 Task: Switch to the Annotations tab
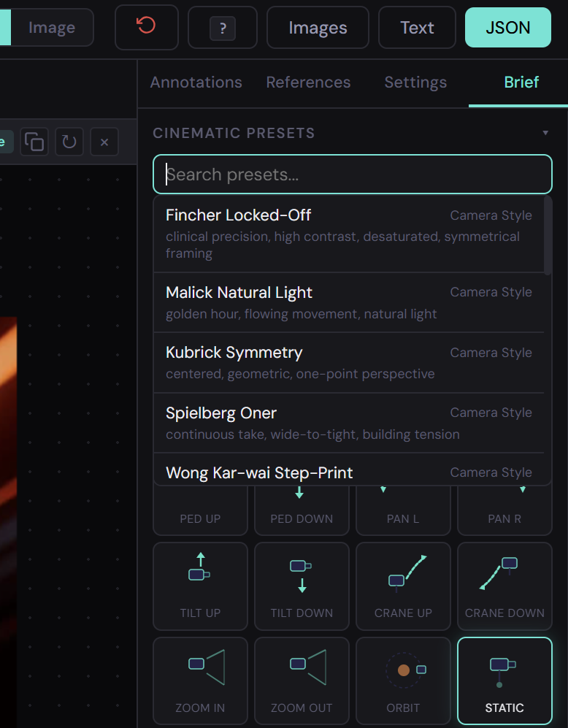pos(196,83)
